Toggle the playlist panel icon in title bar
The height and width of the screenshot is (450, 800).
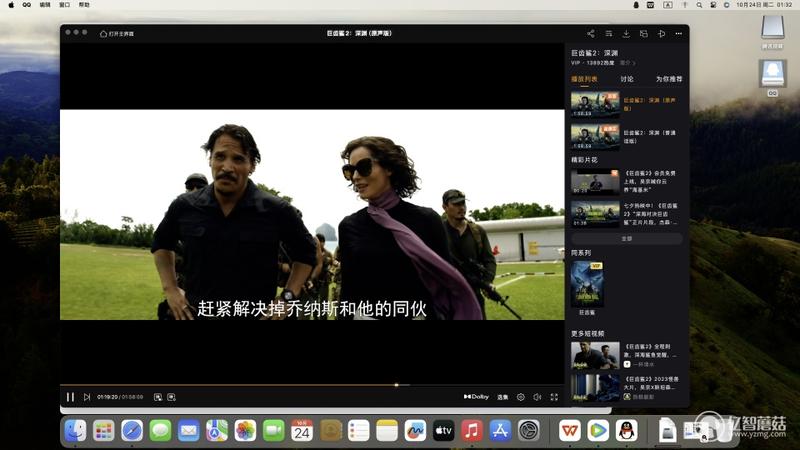(609, 34)
